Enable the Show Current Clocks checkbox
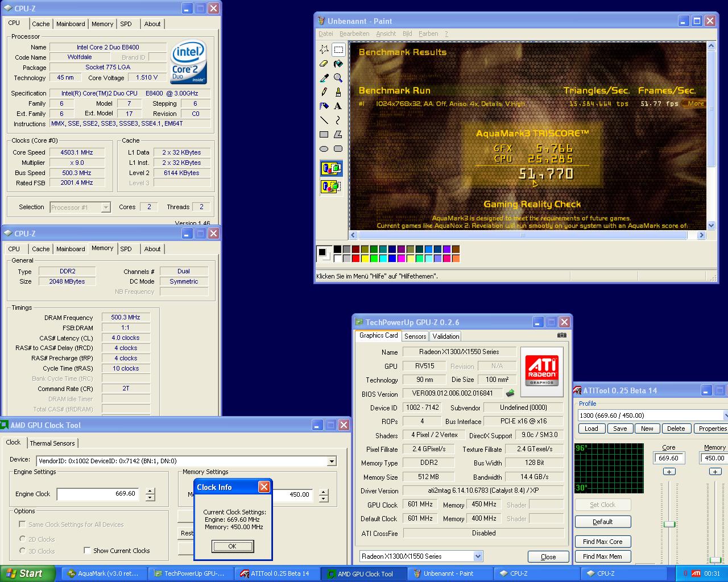The image size is (728, 582). click(87, 551)
